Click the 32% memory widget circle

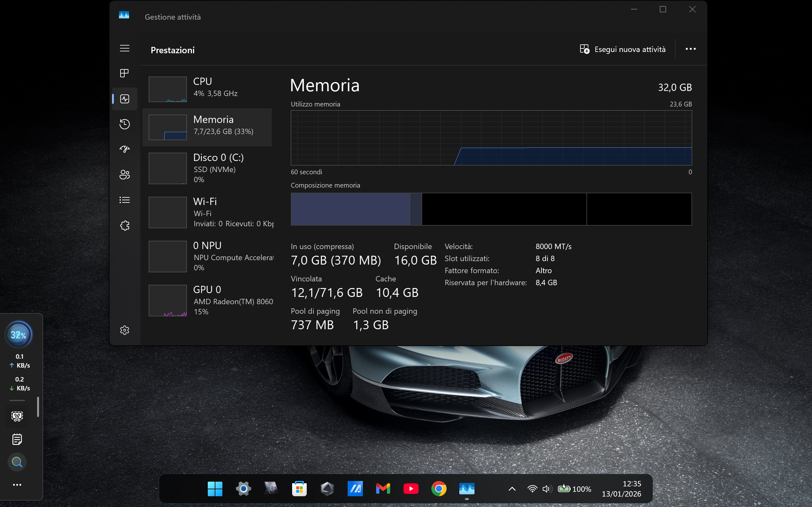tap(18, 335)
